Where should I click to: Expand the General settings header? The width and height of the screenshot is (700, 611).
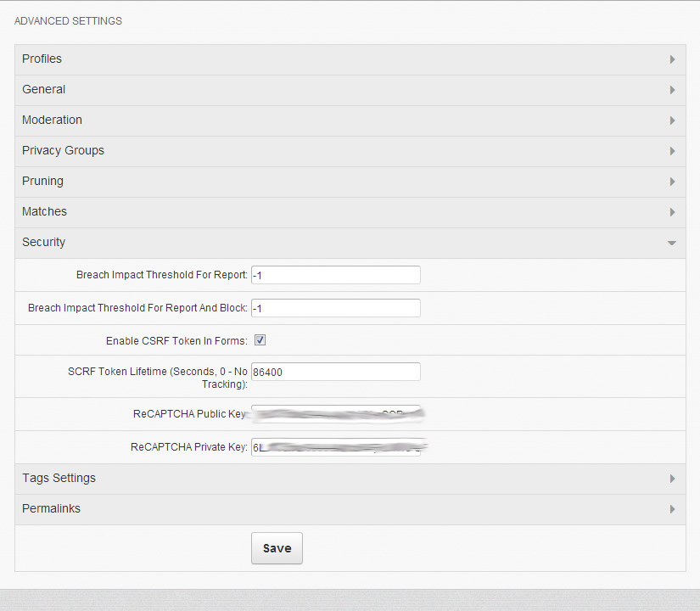coord(44,90)
